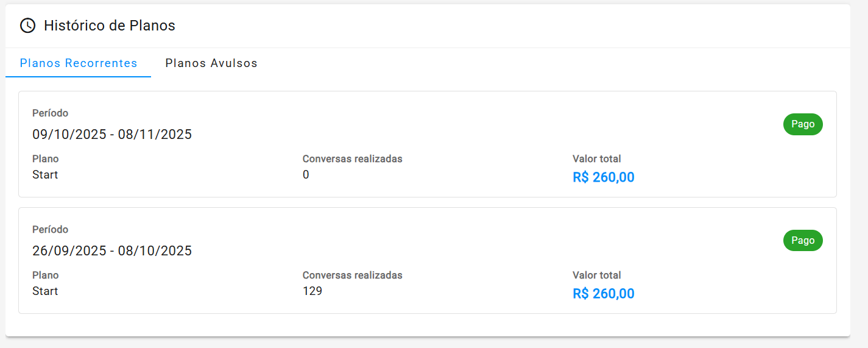Click R$ 260,00 in the 09/10/2025 card
This screenshot has height=348, width=868.
point(603,178)
